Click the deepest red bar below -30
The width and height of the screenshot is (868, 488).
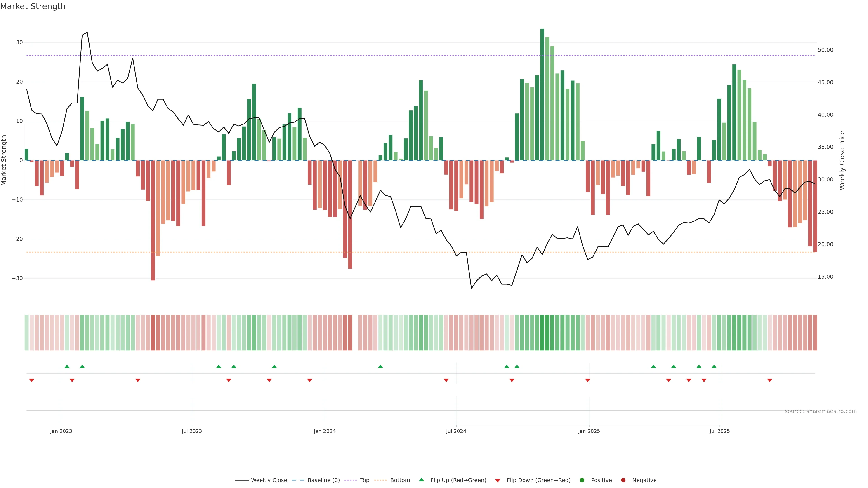point(153,221)
